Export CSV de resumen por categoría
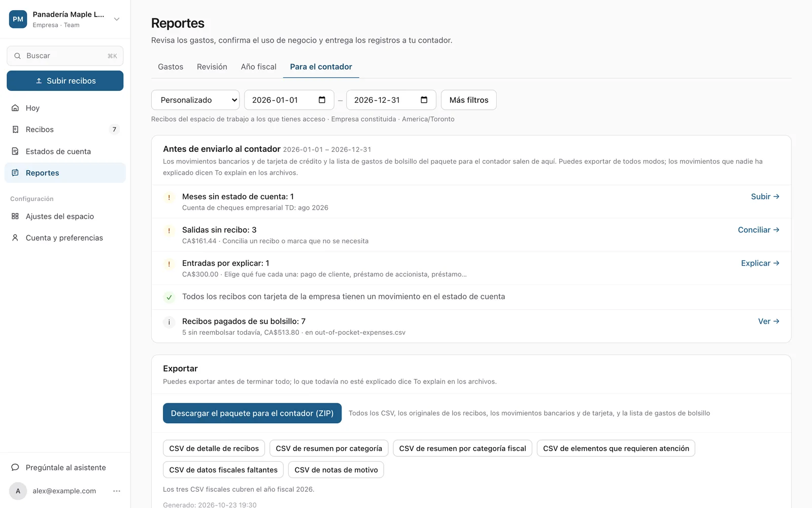Viewport: 812px width, 508px height. (x=329, y=449)
